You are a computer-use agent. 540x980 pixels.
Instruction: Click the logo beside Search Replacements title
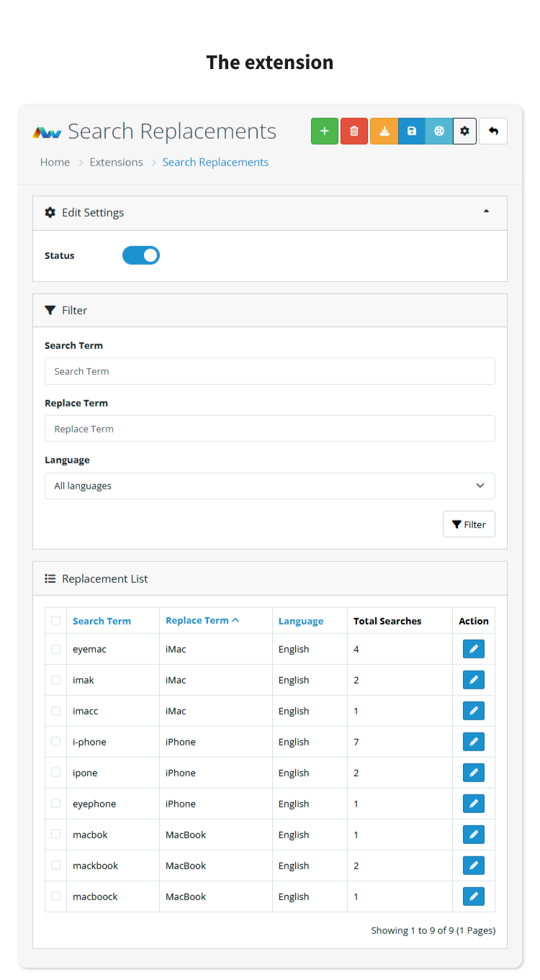pyautogui.click(x=47, y=132)
